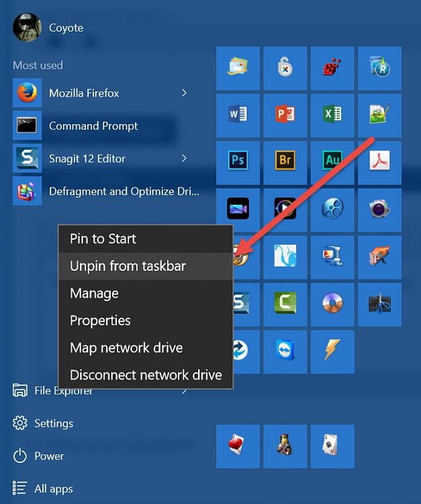421x504 pixels.
Task: Open Settings from the Start menu
Action: pos(43,423)
